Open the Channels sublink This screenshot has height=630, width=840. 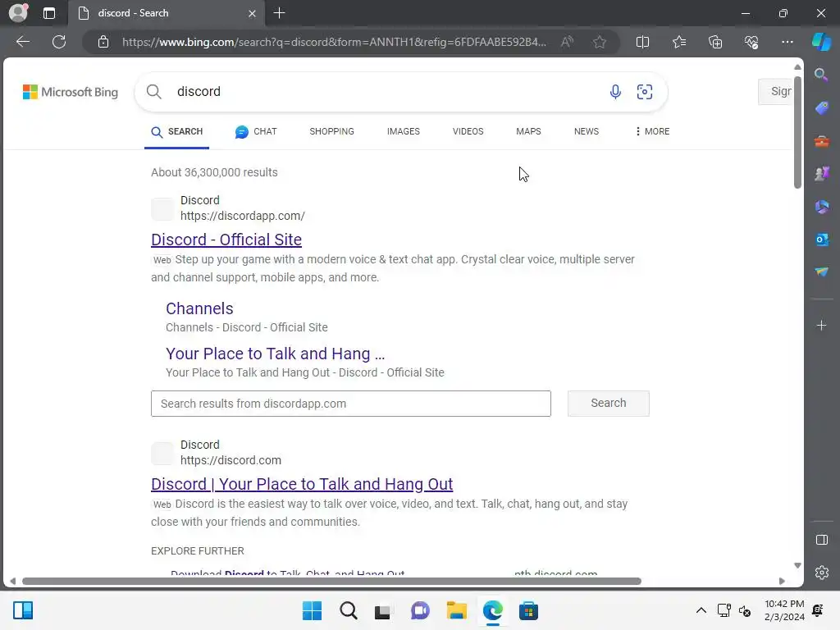click(x=199, y=308)
